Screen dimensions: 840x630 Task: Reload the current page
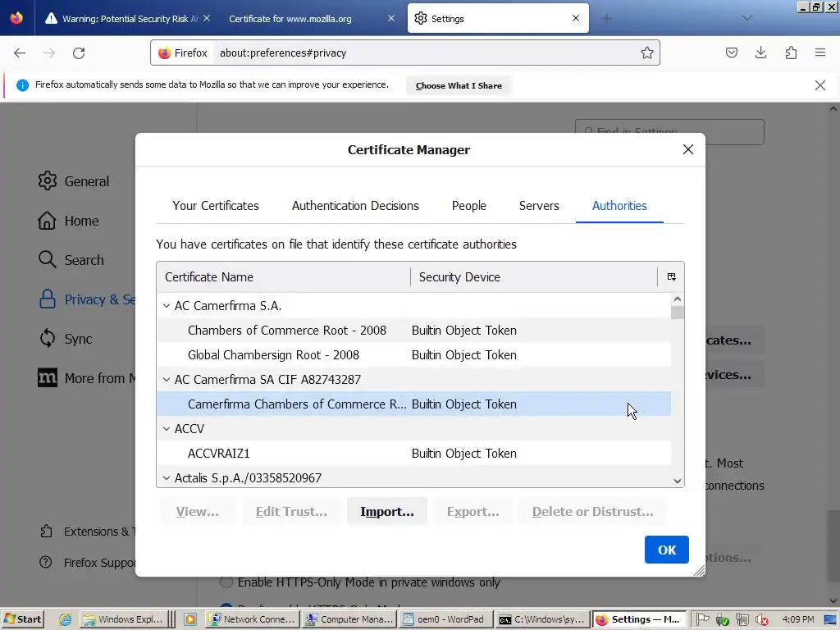coord(79,53)
